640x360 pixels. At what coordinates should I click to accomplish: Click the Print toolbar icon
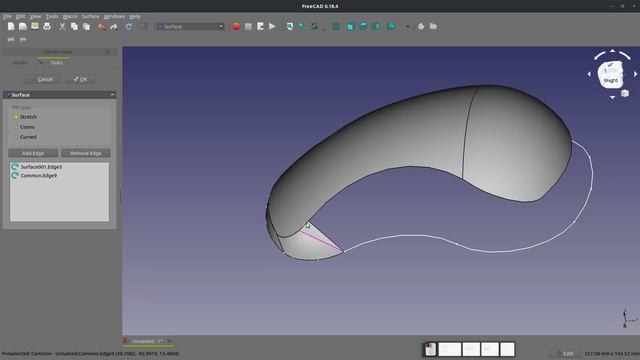pos(47,27)
